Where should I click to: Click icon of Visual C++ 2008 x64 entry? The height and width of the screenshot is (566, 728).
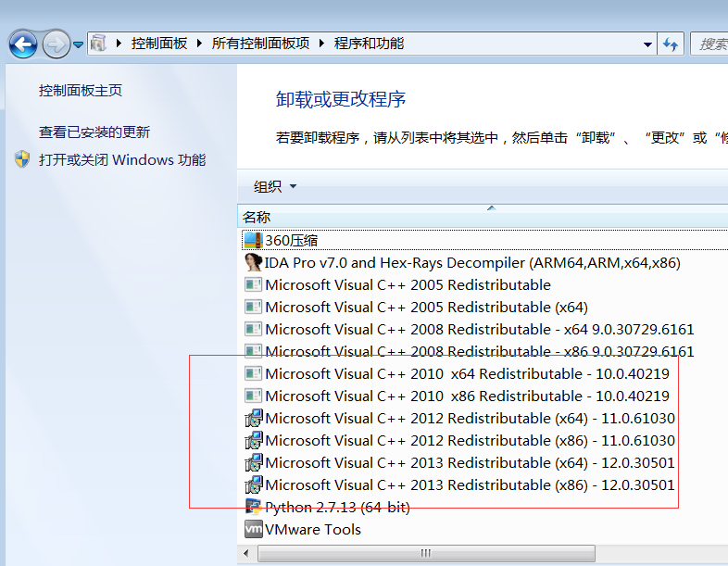(253, 329)
